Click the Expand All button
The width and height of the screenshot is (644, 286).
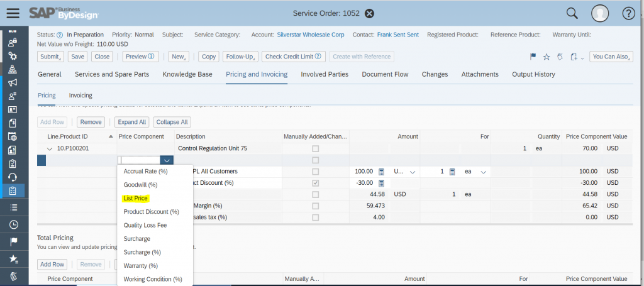pyautogui.click(x=132, y=122)
